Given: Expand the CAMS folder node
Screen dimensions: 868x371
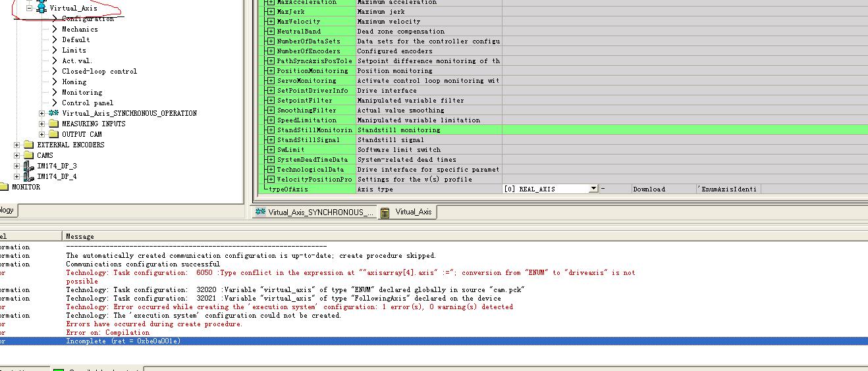Looking at the screenshot, I should coord(17,155).
